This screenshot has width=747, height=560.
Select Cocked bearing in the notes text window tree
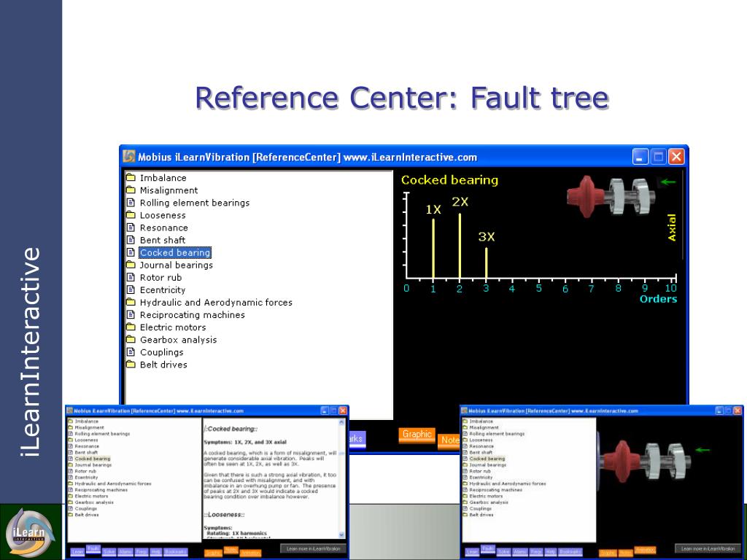coord(93,459)
